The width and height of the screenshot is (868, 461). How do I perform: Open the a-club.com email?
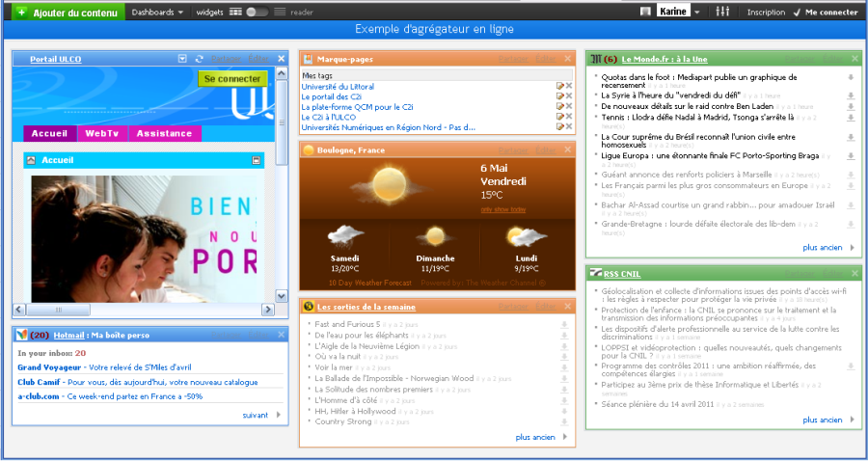pos(110,396)
